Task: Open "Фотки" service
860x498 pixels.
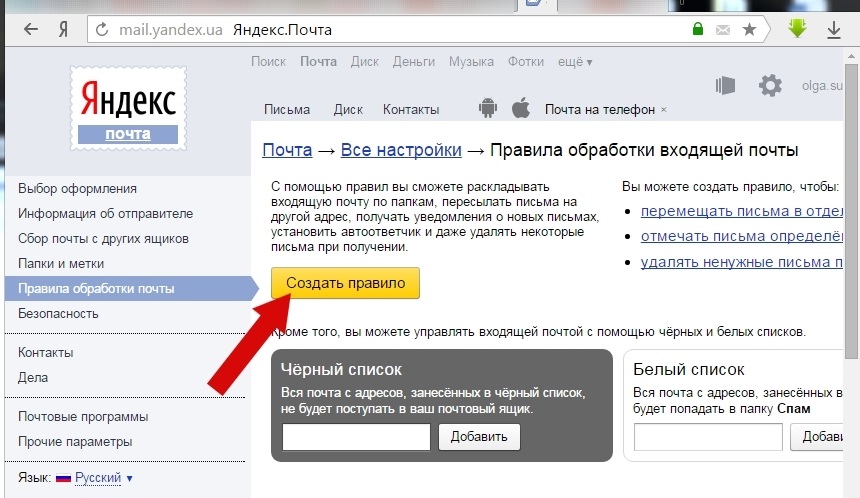Action: click(x=525, y=61)
